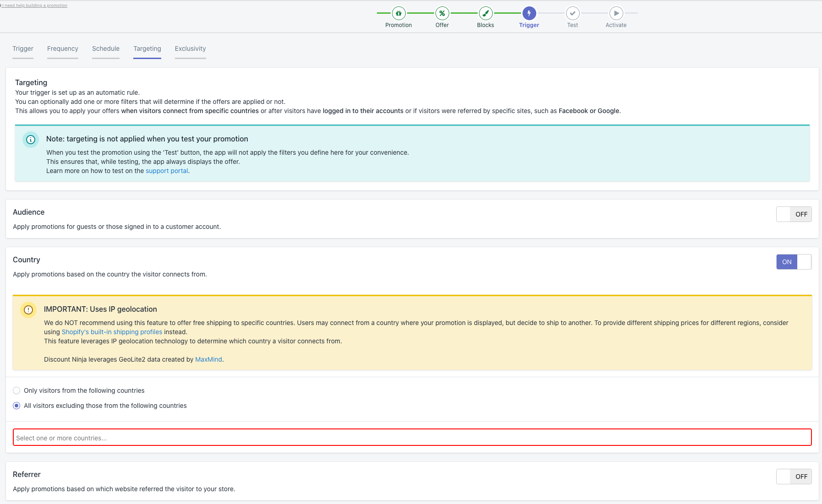Enable the Referrer switch
The width and height of the screenshot is (822, 504).
[794, 477]
